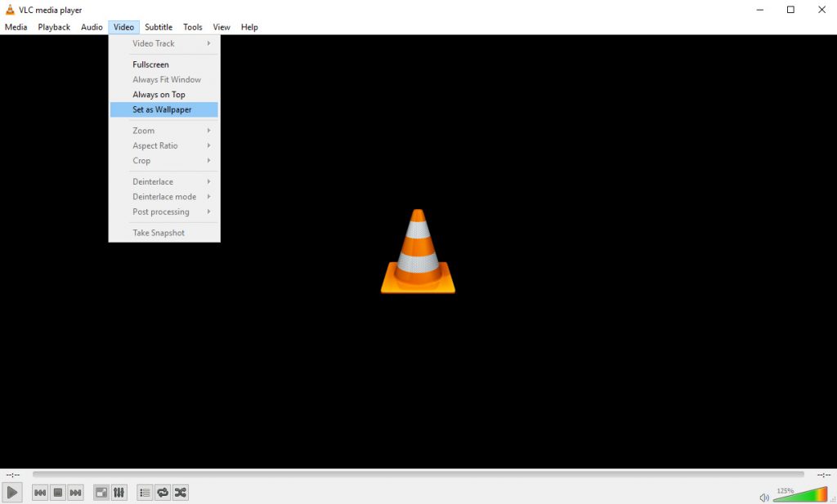
Task: Choose Take Snapshot menu entry
Action: tap(164, 233)
